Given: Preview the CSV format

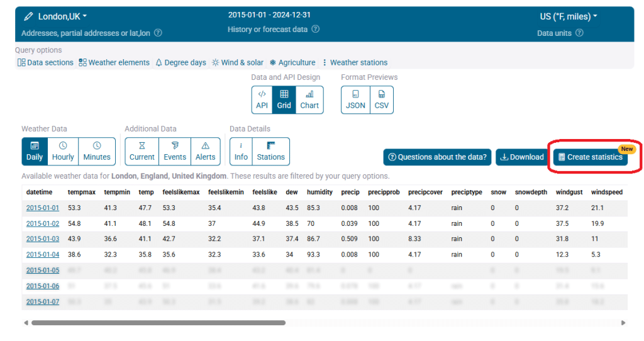Looking at the screenshot, I should (381, 100).
